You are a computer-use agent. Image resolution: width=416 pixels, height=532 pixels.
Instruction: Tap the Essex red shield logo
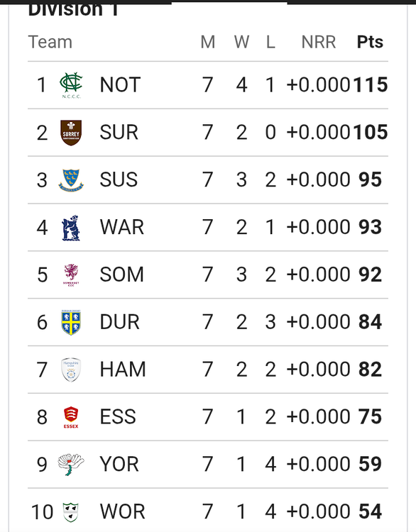click(x=71, y=417)
